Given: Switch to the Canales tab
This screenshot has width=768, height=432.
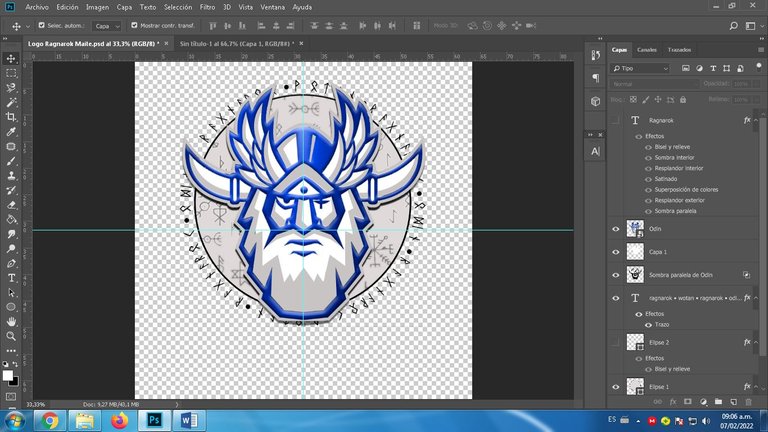Looking at the screenshot, I should pos(647,49).
